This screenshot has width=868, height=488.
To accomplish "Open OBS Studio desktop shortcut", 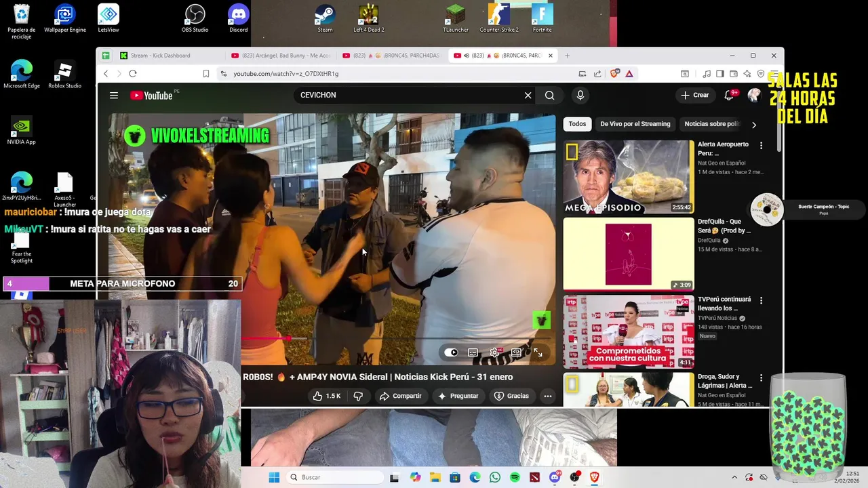I will point(195,18).
